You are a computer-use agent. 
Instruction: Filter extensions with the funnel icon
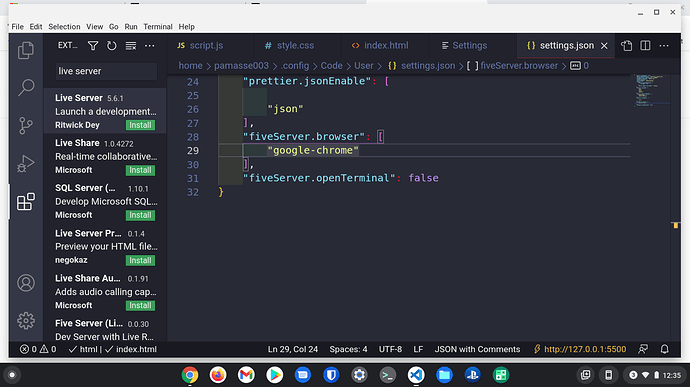[x=93, y=46]
